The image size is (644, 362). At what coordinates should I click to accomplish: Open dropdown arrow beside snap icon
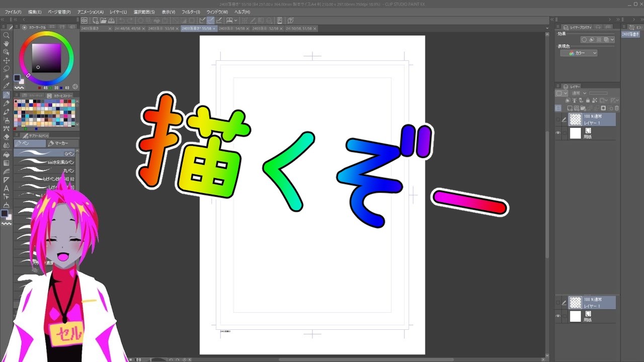236,21
